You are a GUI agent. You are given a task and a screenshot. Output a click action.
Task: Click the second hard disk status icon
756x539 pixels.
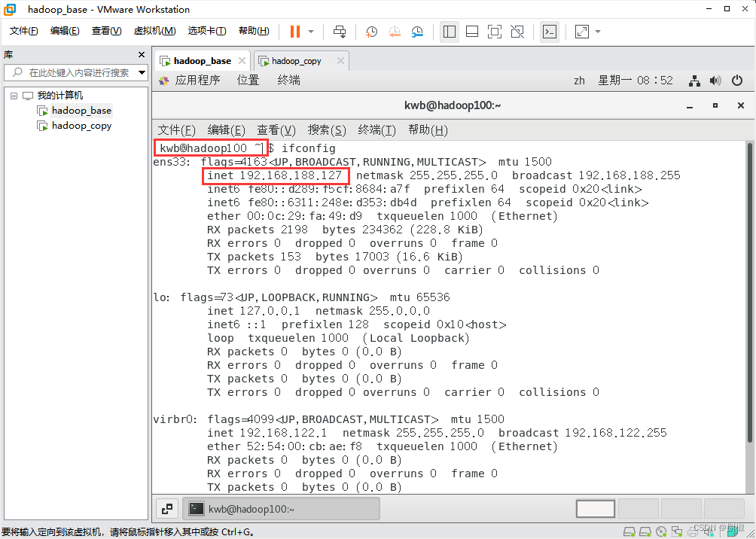coord(645,532)
